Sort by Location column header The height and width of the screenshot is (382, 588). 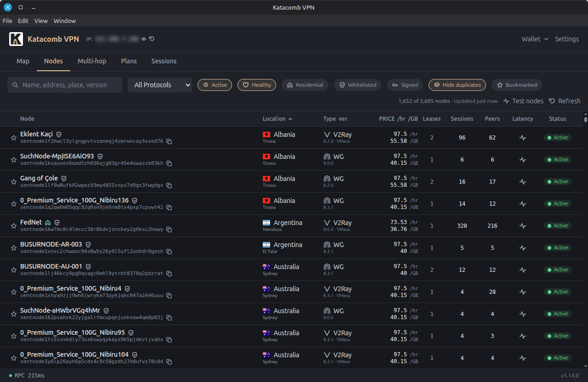pos(277,119)
